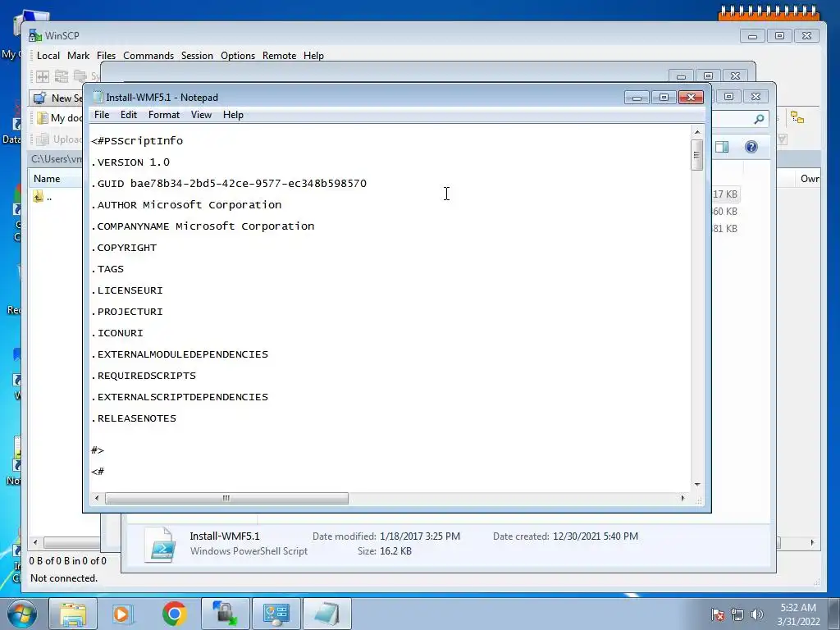Click the '.GUID' line in Notepad

pos(230,184)
